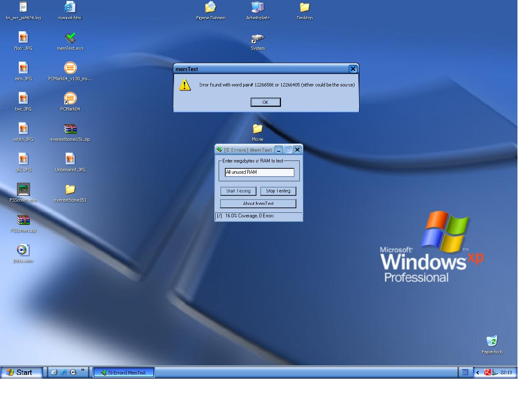Click red Kaspersky tray icon
This screenshot has width=532, height=399.
[487, 372]
